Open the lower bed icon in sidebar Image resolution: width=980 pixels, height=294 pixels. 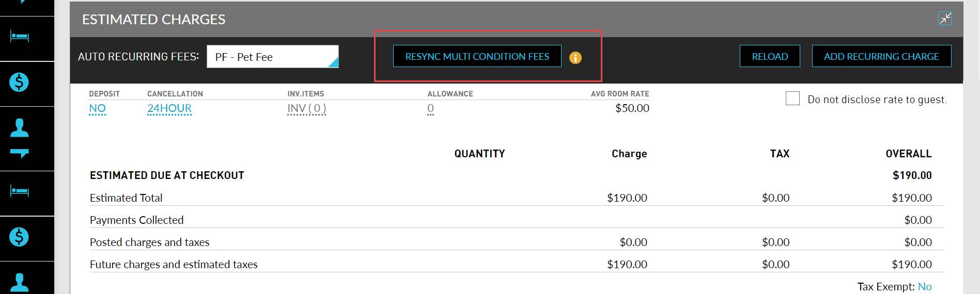pos(20,192)
